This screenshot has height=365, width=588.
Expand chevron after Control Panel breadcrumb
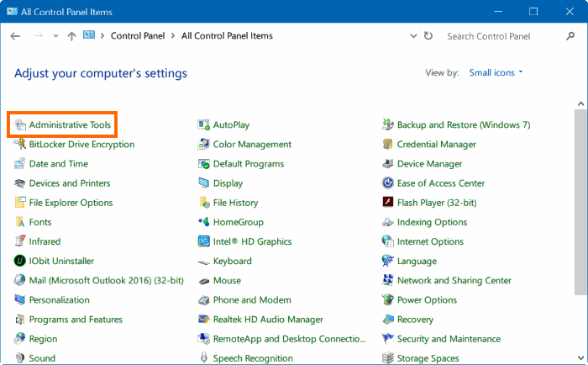click(173, 35)
